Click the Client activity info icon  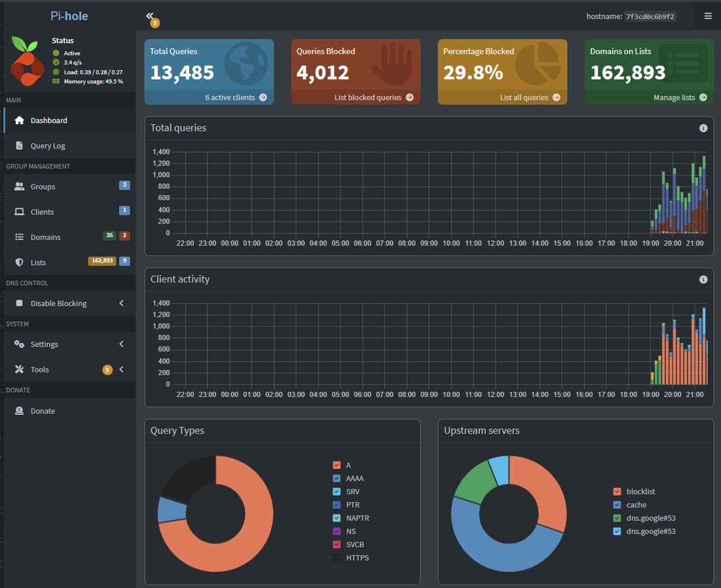(x=703, y=279)
